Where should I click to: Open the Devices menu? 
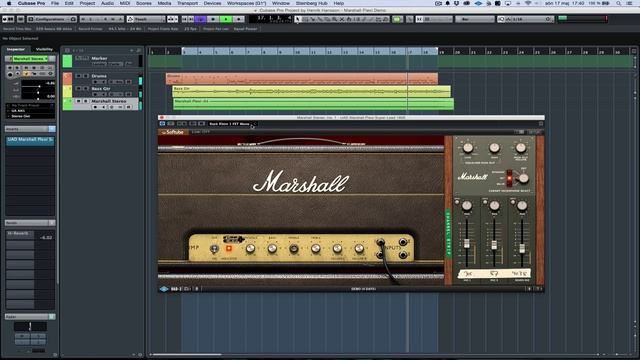tap(212, 3)
